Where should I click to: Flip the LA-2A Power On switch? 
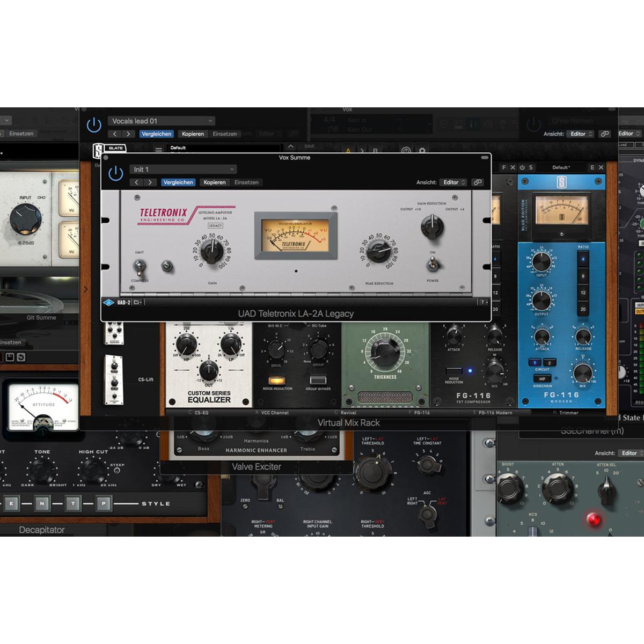click(x=432, y=264)
